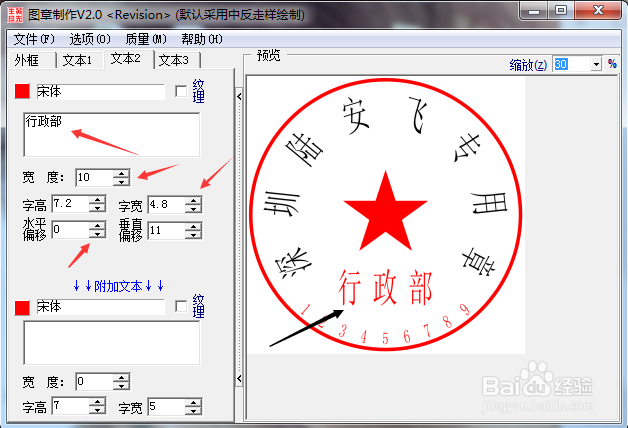Image resolution: width=628 pixels, height=428 pixels.
Task: Click the empty 附加文本 text box
Action: point(112,343)
